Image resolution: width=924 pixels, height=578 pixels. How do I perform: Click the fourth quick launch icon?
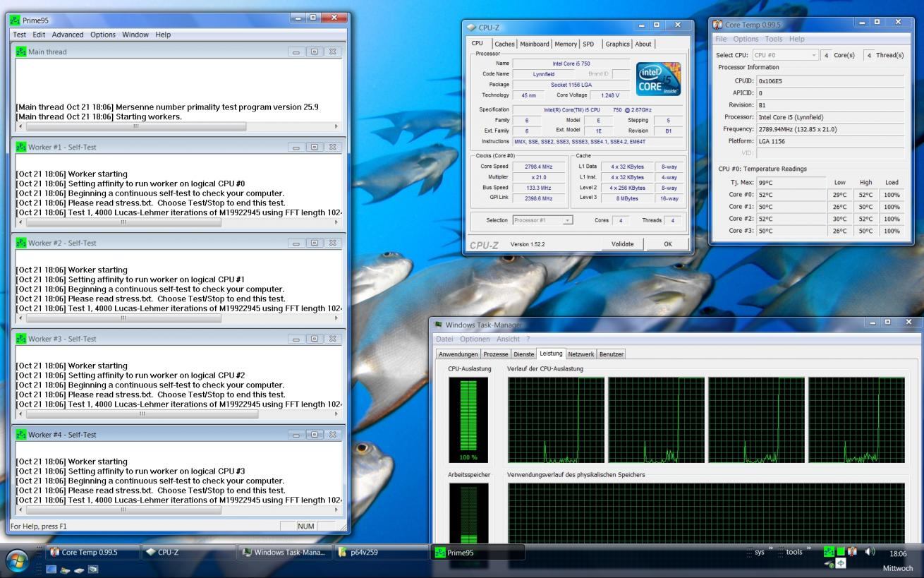[x=93, y=569]
